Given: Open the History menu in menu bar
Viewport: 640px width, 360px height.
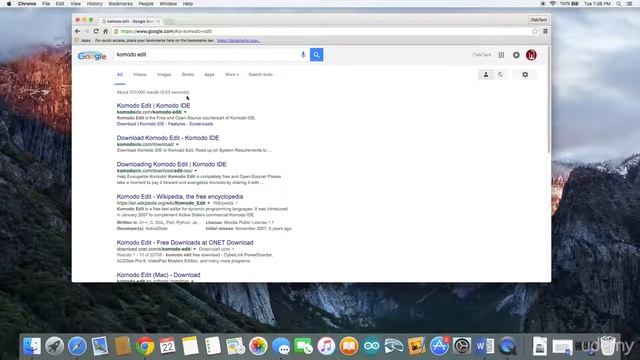Looking at the screenshot, I should point(95,4).
